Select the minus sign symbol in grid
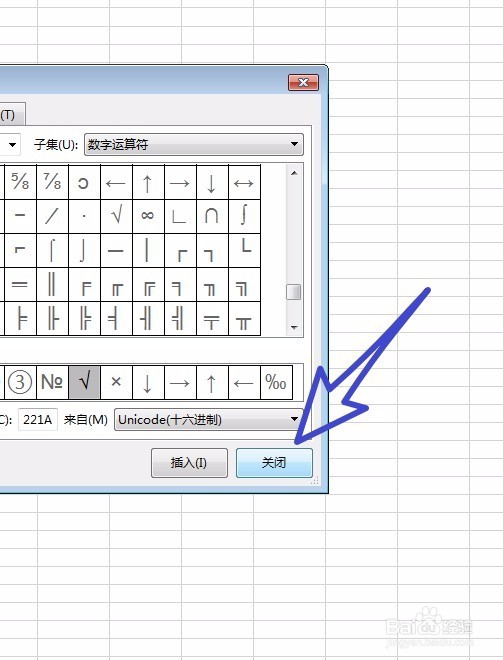The width and height of the screenshot is (503, 660). point(21,216)
